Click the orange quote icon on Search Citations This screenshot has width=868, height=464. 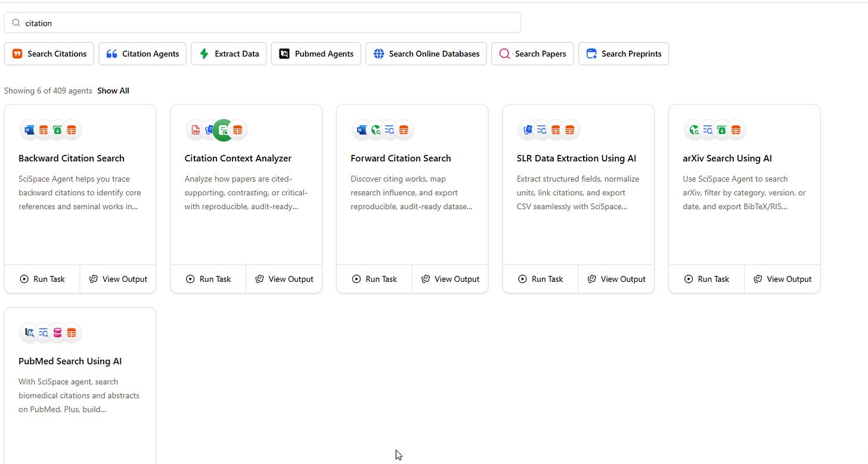click(17, 54)
